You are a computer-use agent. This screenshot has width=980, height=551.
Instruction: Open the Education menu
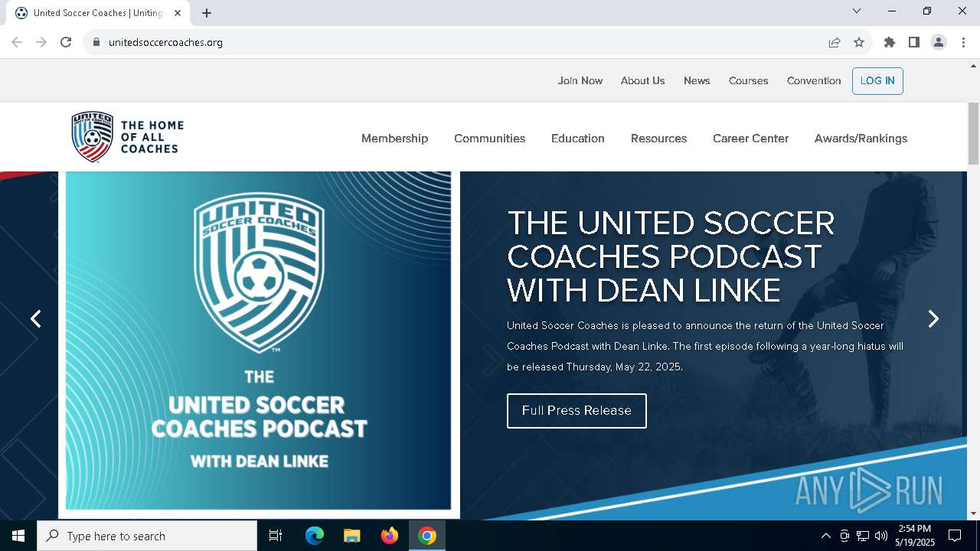pyautogui.click(x=578, y=139)
